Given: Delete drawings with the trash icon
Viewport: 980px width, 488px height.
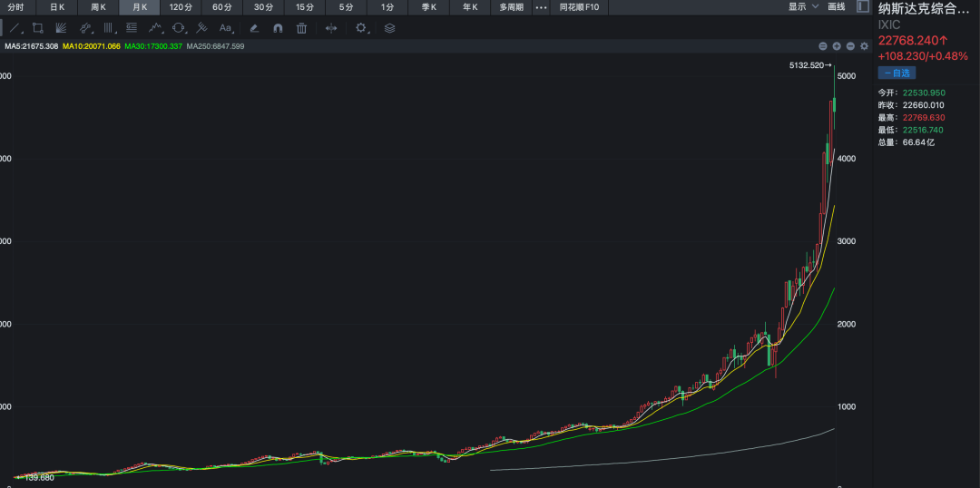Looking at the screenshot, I should (x=301, y=28).
